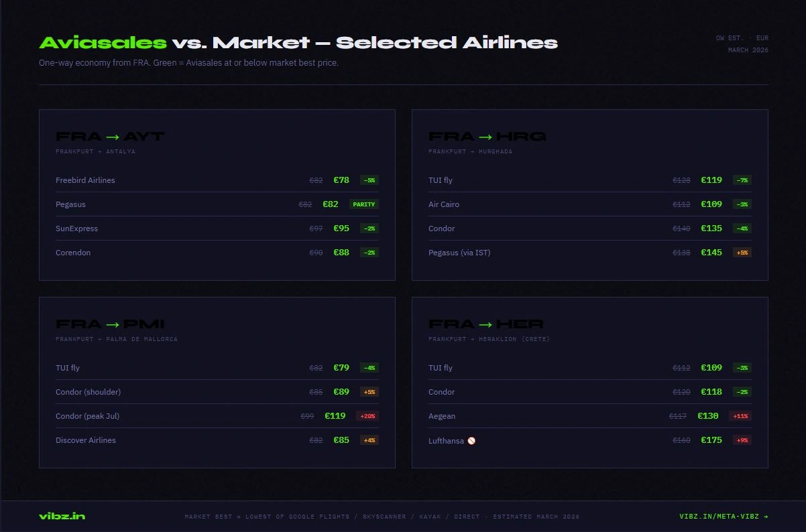
Task: Click the green arrow in FRA → HER heading
Action: coord(485,324)
